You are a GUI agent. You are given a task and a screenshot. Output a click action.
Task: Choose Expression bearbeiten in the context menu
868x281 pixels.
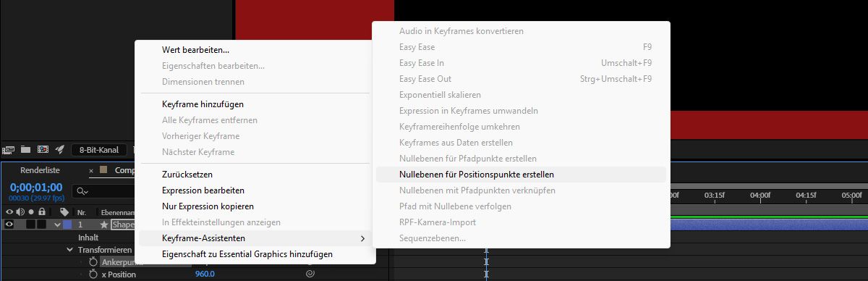coord(203,190)
